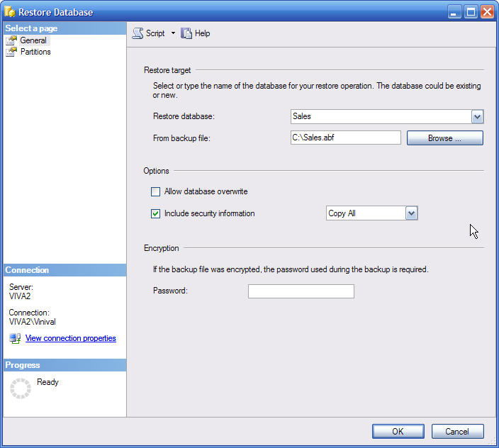499x448 pixels.
Task: Open View connection properties link
Action: [71, 338]
